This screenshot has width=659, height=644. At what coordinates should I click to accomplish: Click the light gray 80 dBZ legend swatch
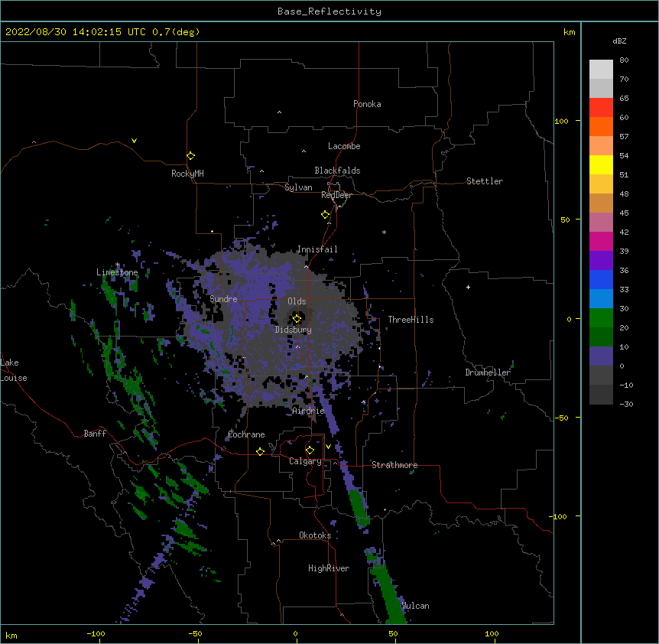601,70
